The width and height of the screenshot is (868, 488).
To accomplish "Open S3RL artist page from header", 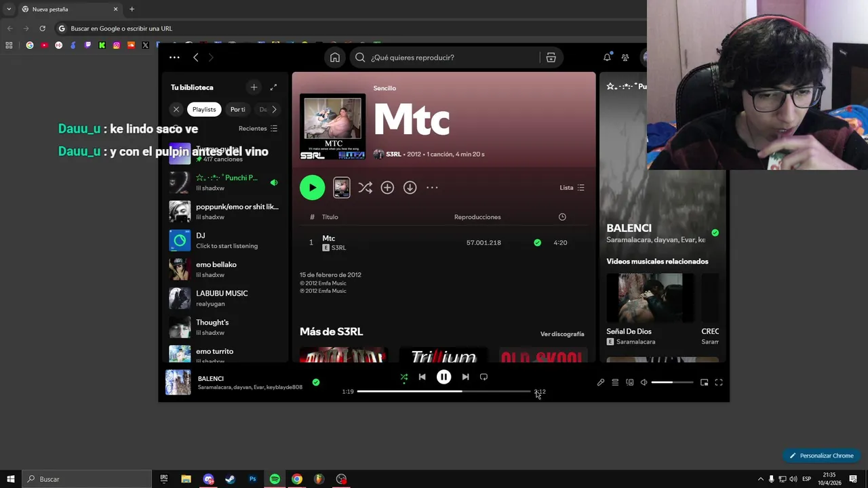I will pyautogui.click(x=393, y=154).
